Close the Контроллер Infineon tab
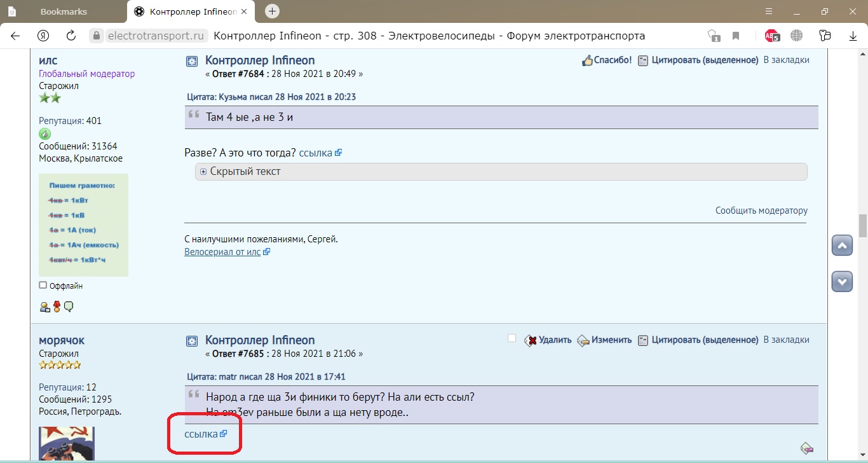 click(244, 12)
